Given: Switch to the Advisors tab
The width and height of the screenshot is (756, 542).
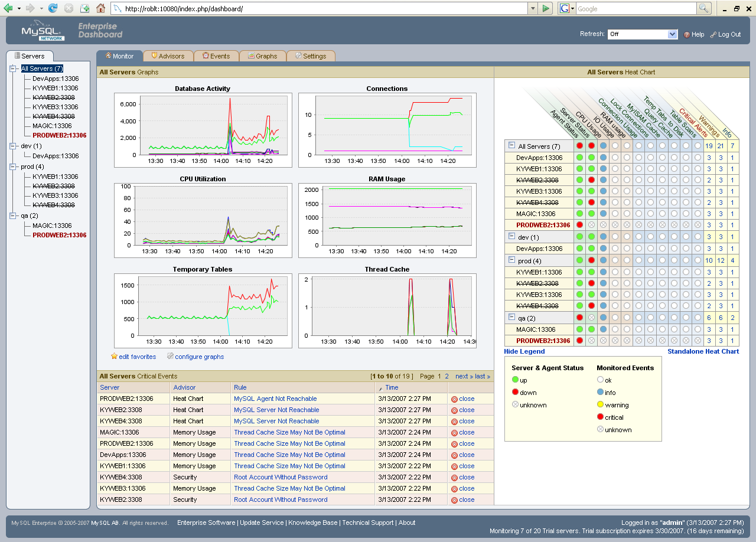Looking at the screenshot, I should pyautogui.click(x=168, y=56).
